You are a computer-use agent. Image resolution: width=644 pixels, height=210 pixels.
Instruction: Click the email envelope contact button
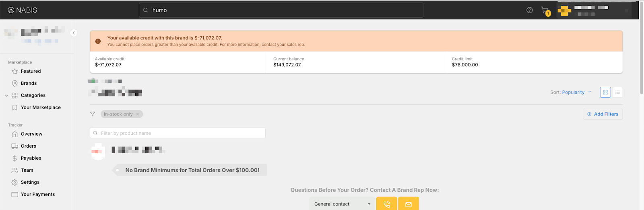tap(408, 204)
